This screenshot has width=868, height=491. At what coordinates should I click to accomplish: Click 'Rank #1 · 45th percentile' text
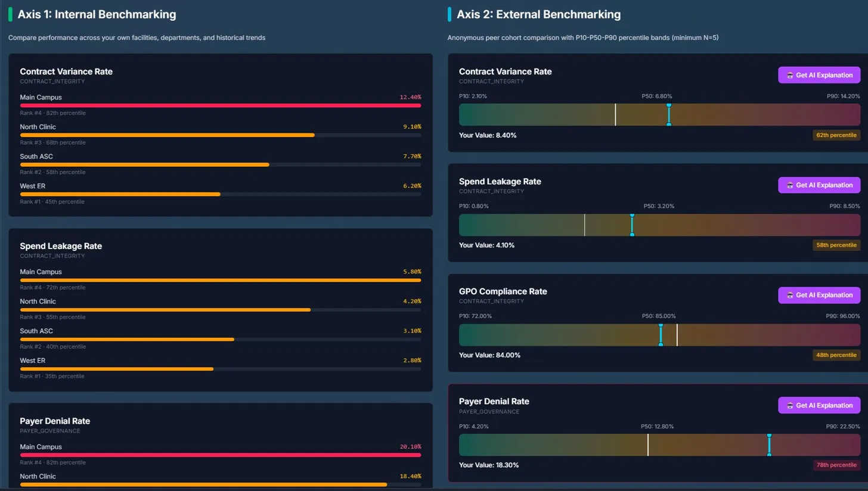(x=52, y=202)
